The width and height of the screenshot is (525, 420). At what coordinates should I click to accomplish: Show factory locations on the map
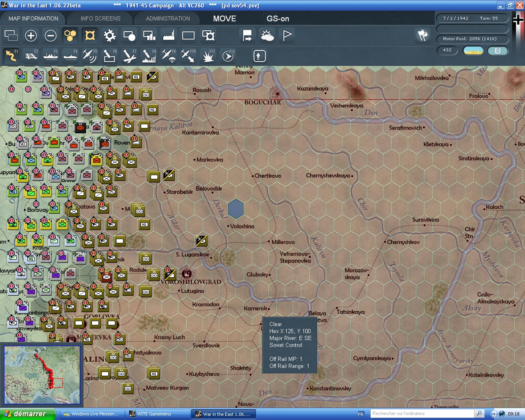[168, 36]
